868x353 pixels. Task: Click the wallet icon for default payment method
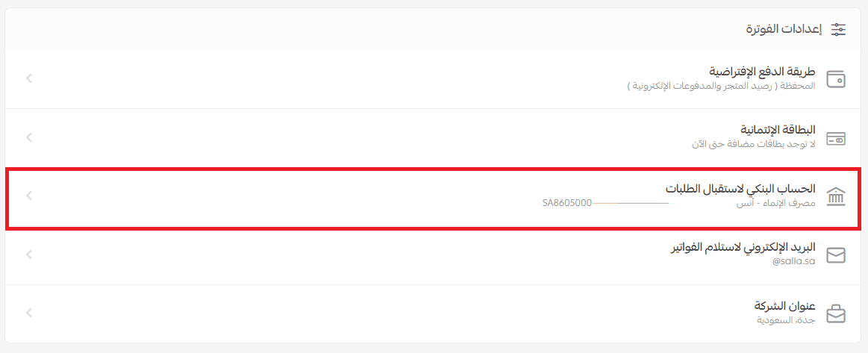pyautogui.click(x=836, y=79)
